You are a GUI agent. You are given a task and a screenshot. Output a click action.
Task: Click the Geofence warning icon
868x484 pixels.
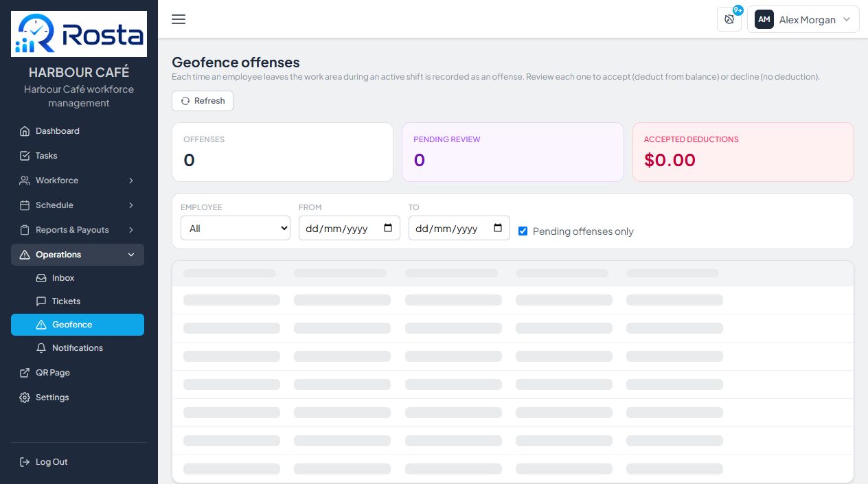[41, 325]
